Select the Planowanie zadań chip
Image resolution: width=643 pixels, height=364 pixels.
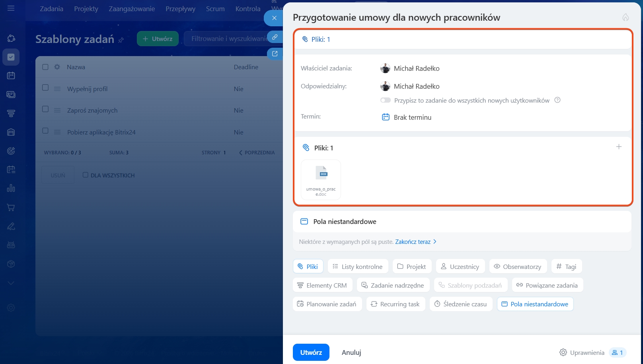pos(327,304)
